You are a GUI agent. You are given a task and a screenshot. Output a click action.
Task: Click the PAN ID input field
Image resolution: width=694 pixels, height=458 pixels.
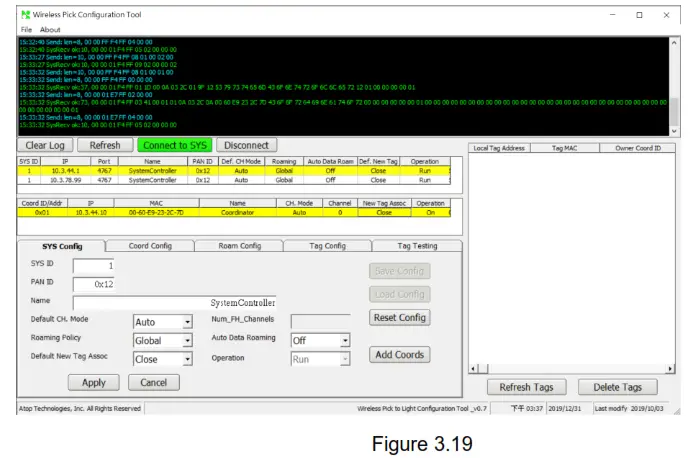click(x=93, y=284)
